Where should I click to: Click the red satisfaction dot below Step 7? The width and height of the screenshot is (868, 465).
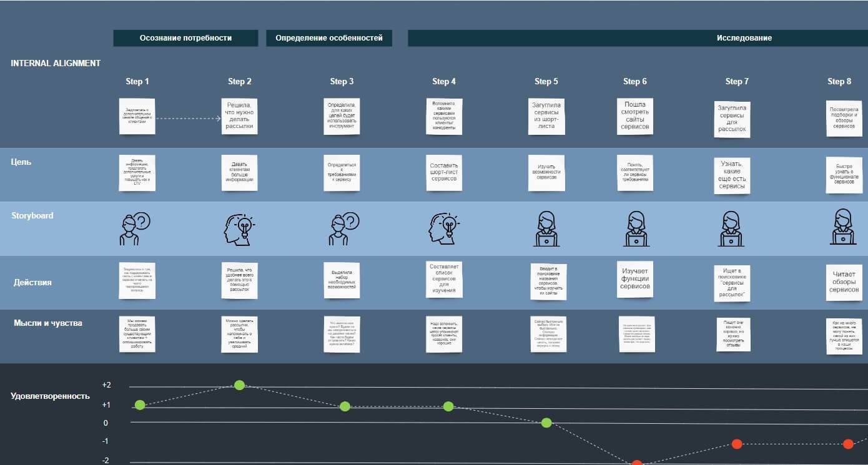point(736,444)
